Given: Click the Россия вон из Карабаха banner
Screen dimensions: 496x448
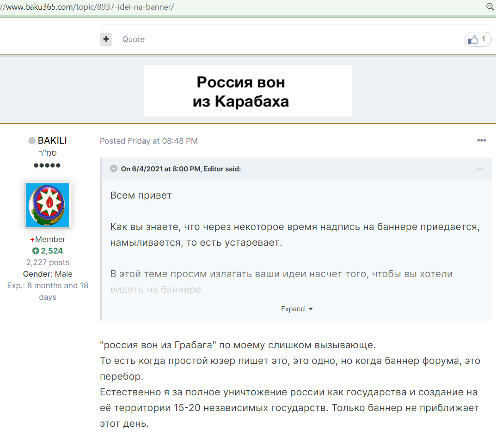Looking at the screenshot, I should [x=247, y=91].
